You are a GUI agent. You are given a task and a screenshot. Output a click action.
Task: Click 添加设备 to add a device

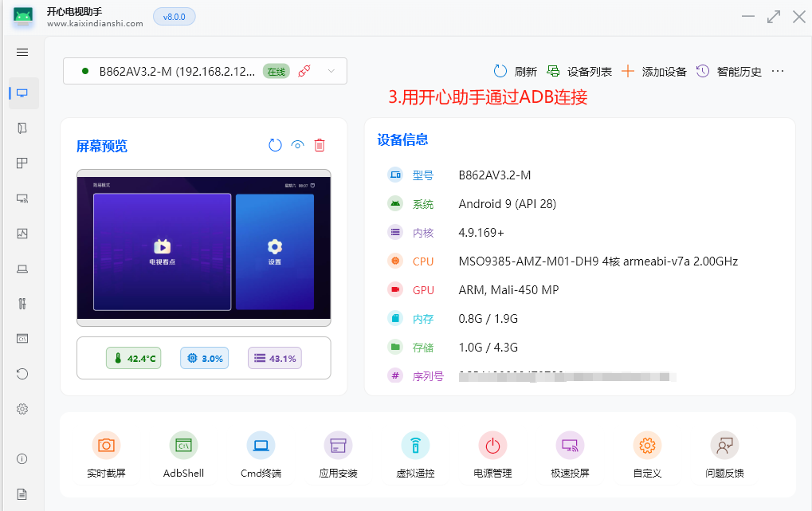[654, 71]
